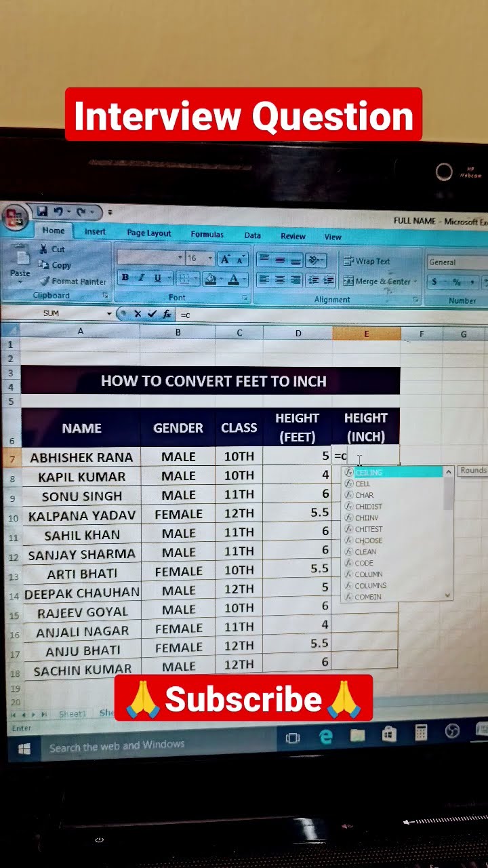Click the Merge & Center button
Image resolution: width=488 pixels, height=868 pixels.
point(377,281)
